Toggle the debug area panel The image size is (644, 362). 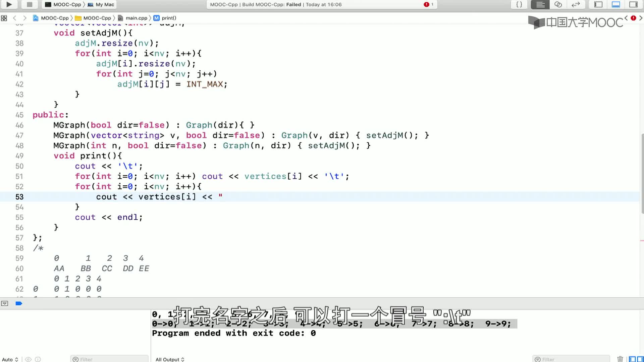tap(616, 4)
